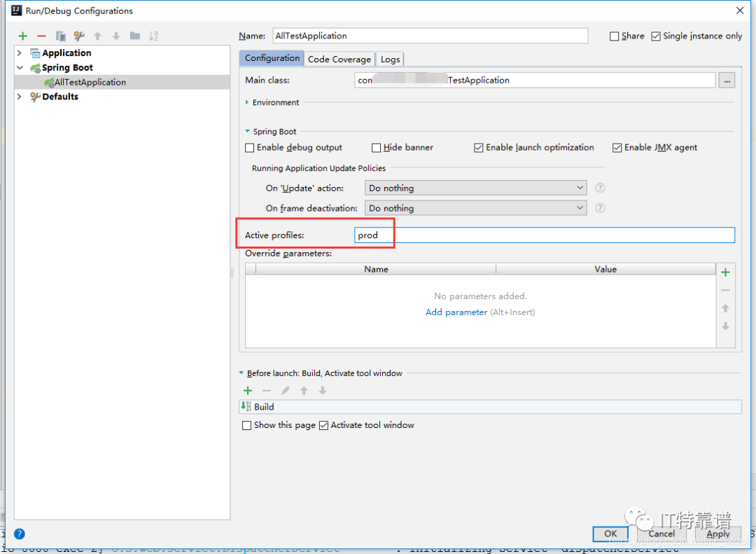The height and width of the screenshot is (554, 756).
Task: Select AllTestApplication in the tree
Action: pos(122,82)
